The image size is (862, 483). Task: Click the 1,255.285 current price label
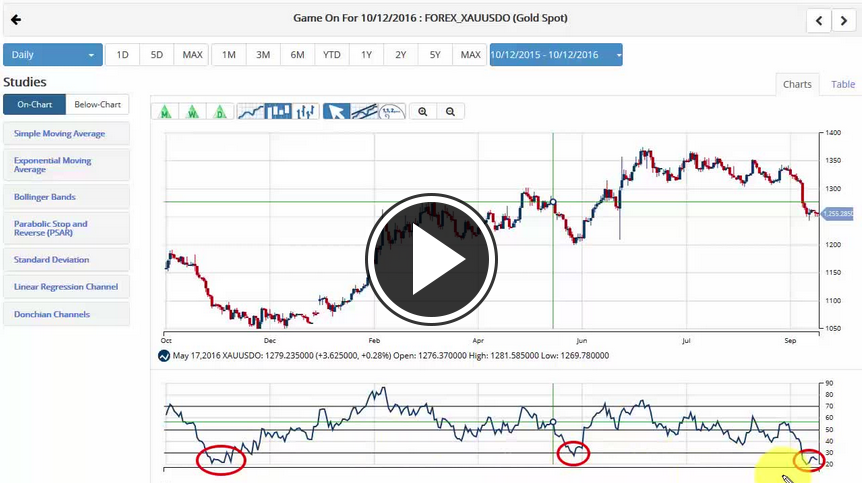[838, 214]
